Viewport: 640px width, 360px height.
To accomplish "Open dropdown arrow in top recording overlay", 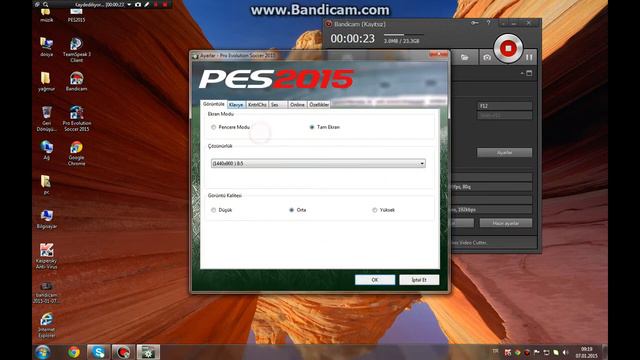I will click(x=129, y=4).
